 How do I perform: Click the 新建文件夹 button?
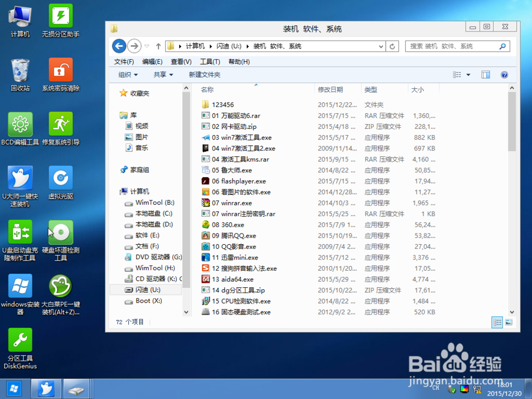(204, 74)
